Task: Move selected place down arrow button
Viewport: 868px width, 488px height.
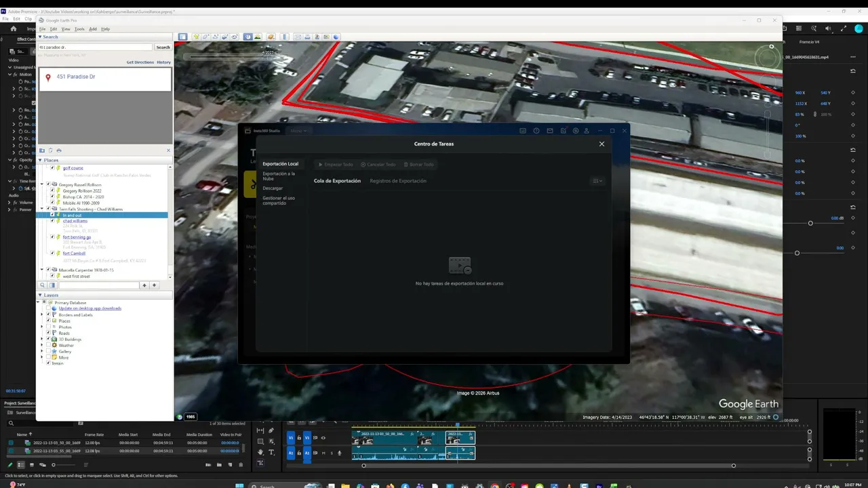Action: point(154,285)
